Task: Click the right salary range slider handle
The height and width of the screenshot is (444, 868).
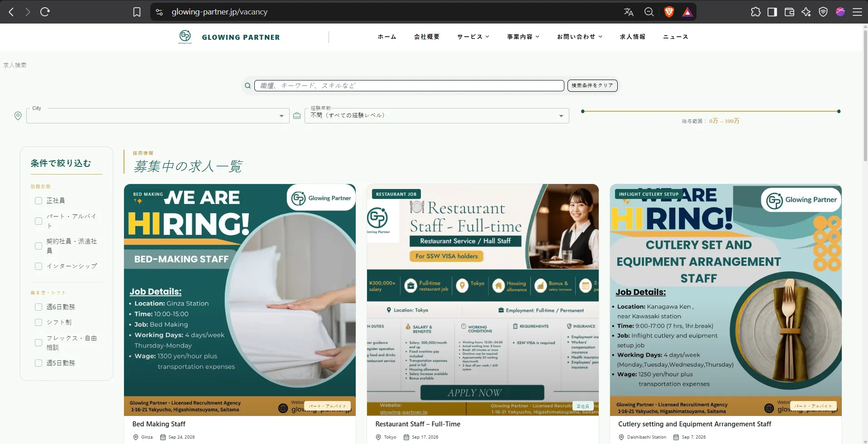Action: (839, 111)
